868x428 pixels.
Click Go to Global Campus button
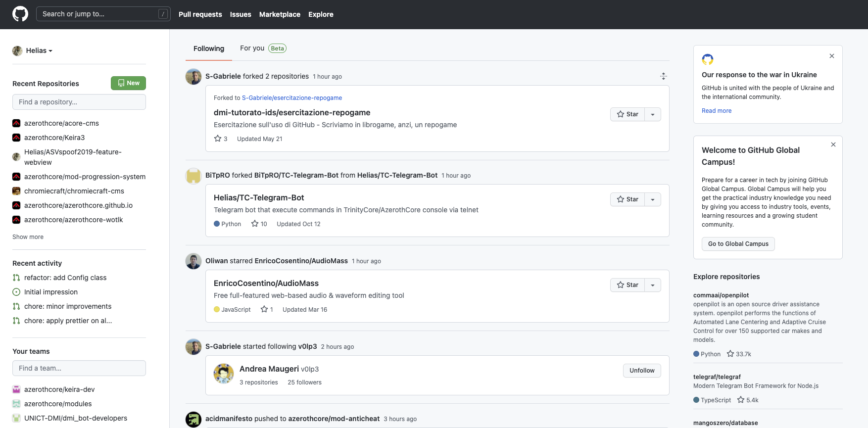(738, 244)
